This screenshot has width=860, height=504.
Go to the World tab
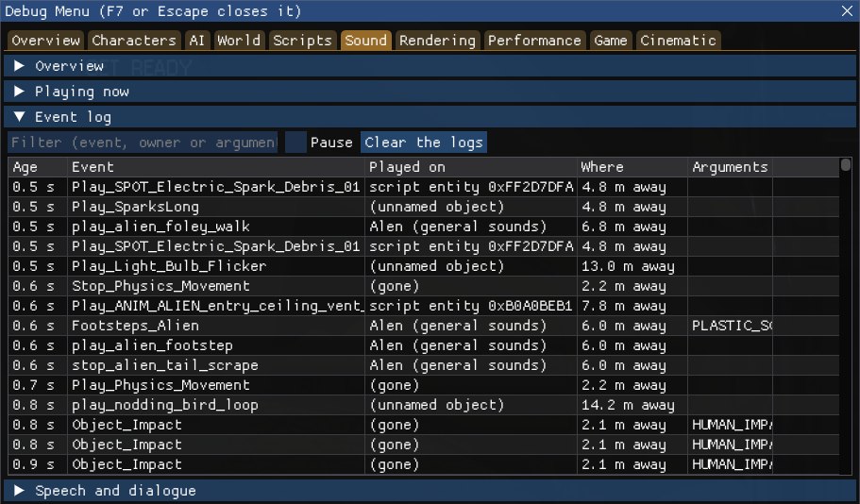[x=239, y=40]
